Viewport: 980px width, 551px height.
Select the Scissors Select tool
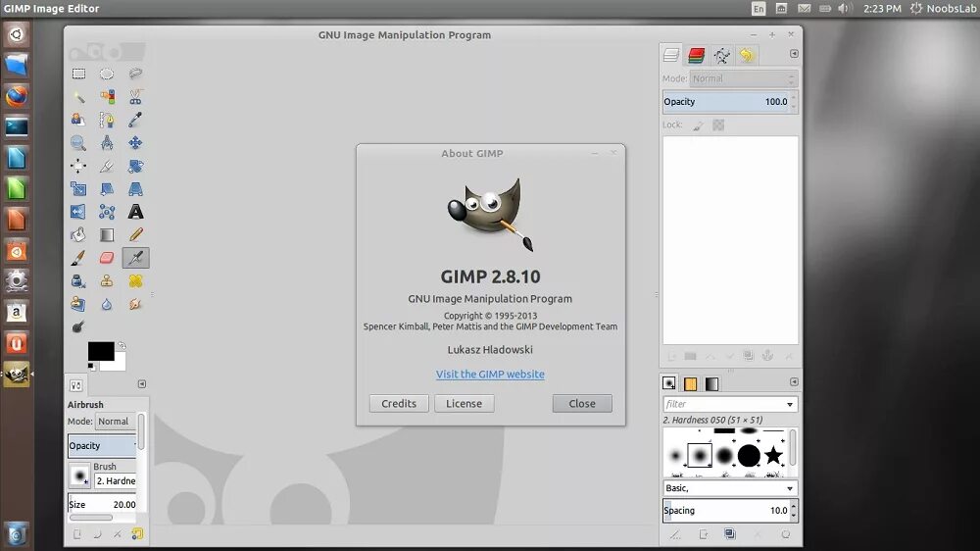click(135, 97)
